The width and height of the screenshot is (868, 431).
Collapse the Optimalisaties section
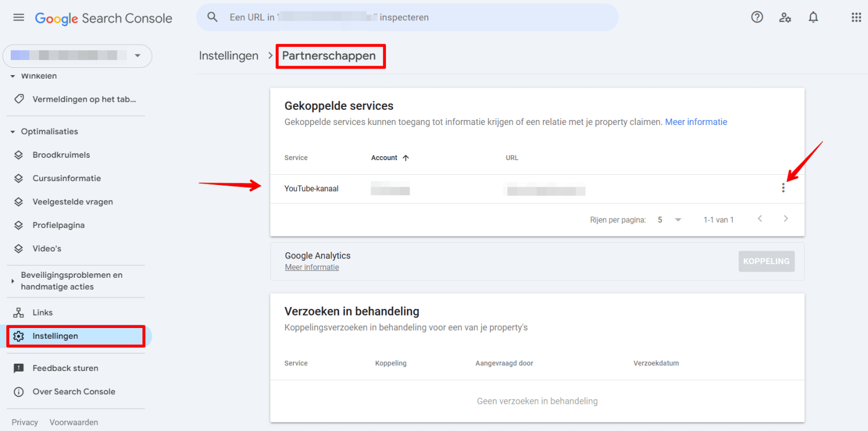pos(12,131)
